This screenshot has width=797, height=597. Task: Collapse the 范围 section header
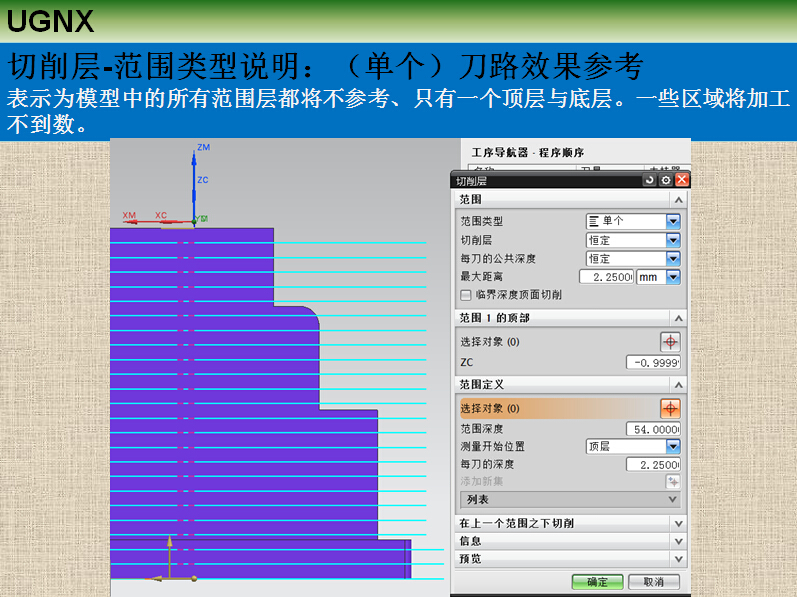click(x=570, y=200)
